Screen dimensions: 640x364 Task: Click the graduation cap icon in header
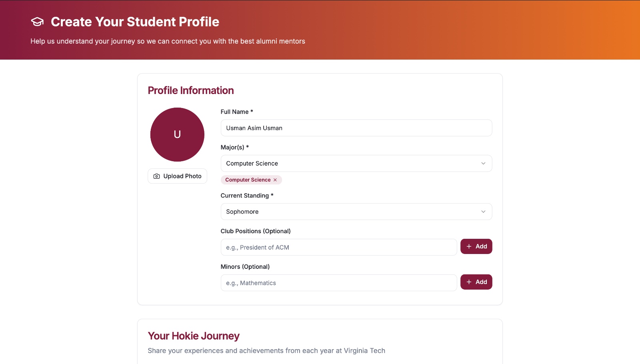tap(37, 22)
